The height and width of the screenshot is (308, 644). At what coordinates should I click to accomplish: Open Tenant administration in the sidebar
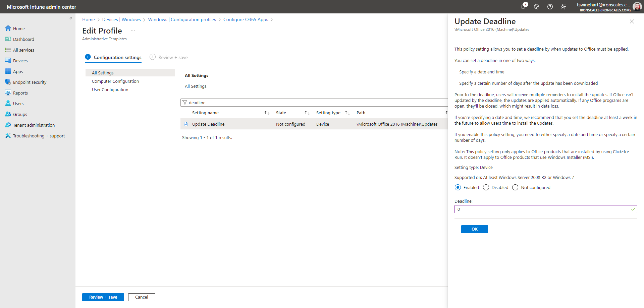pos(34,125)
